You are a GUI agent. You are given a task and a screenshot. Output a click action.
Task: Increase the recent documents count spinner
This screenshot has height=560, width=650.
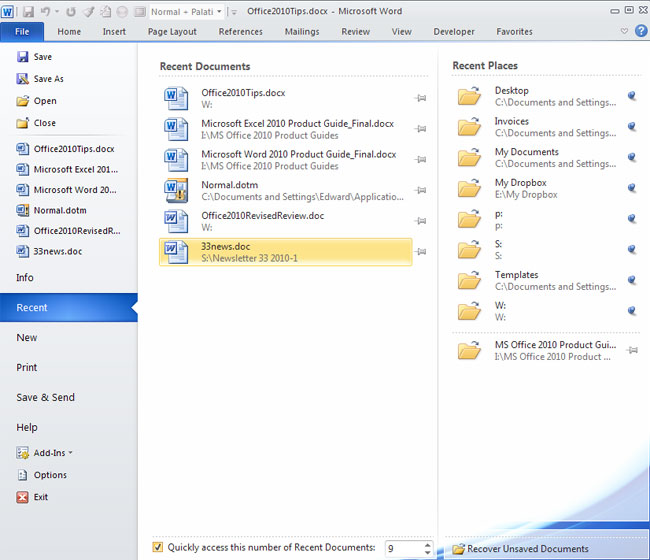428,544
